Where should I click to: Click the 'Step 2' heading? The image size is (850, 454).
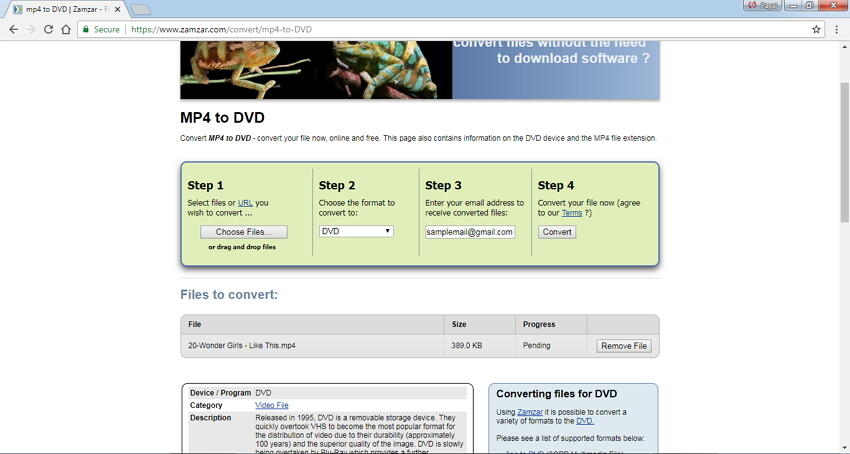pos(337,186)
